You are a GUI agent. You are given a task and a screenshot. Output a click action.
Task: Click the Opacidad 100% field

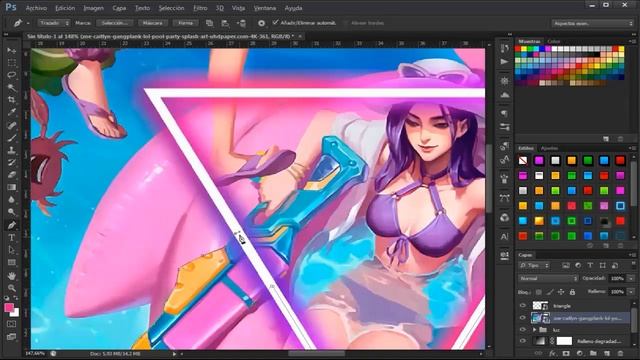(x=617, y=278)
